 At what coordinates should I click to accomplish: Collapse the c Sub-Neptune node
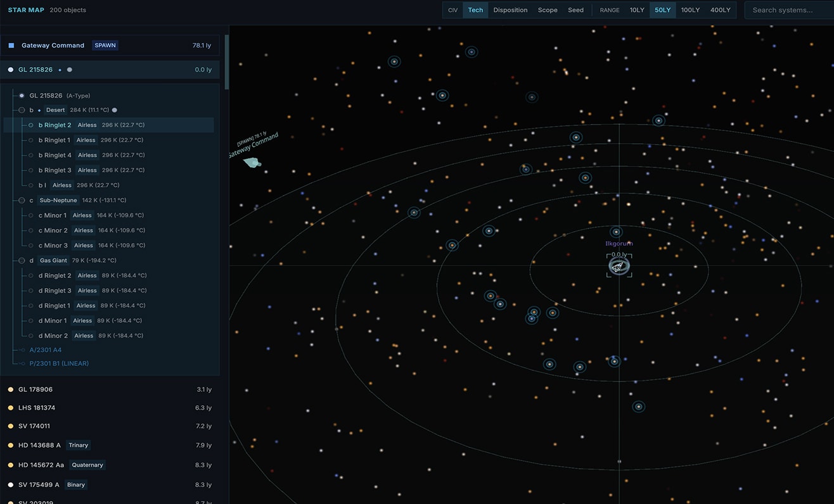coord(22,201)
